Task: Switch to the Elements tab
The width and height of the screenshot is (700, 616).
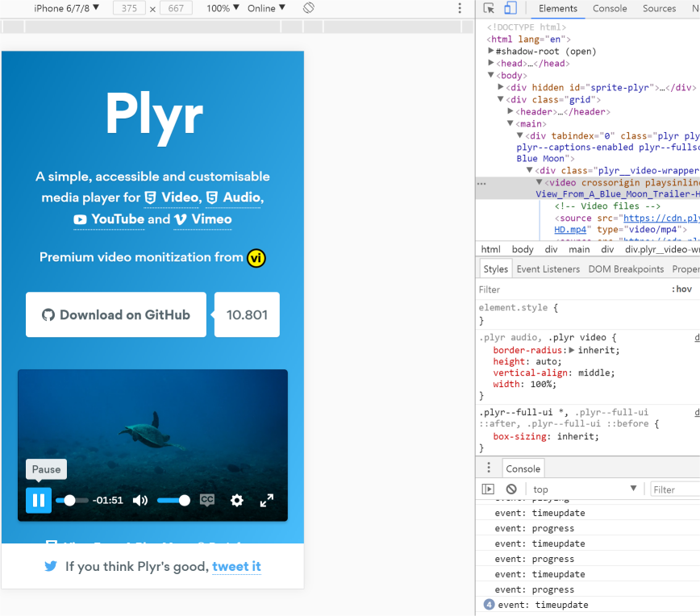Action: click(557, 8)
